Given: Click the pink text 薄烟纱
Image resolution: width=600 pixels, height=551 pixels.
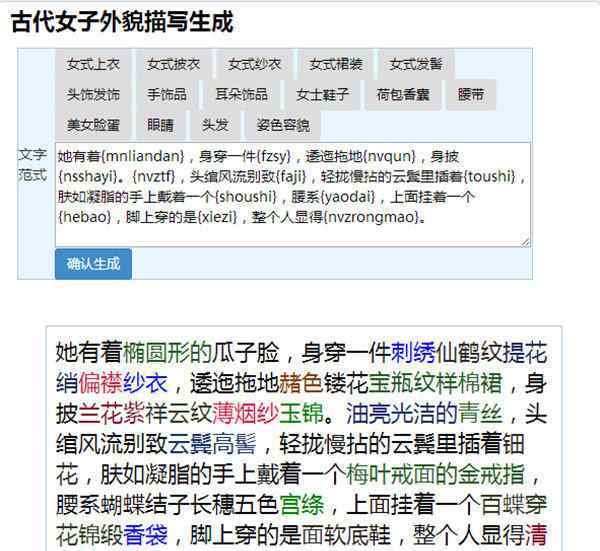Looking at the screenshot, I should click(245, 414).
